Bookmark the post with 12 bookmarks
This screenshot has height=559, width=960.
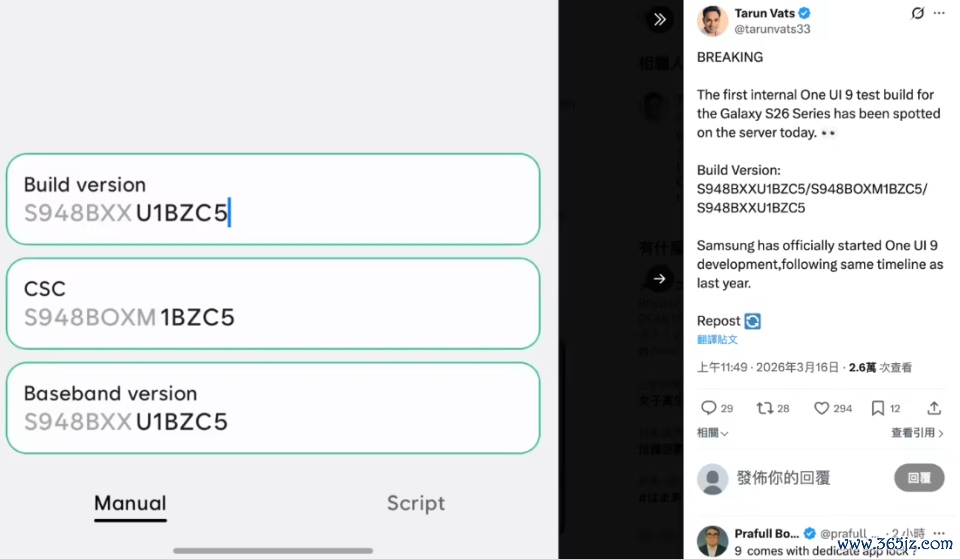tap(877, 408)
